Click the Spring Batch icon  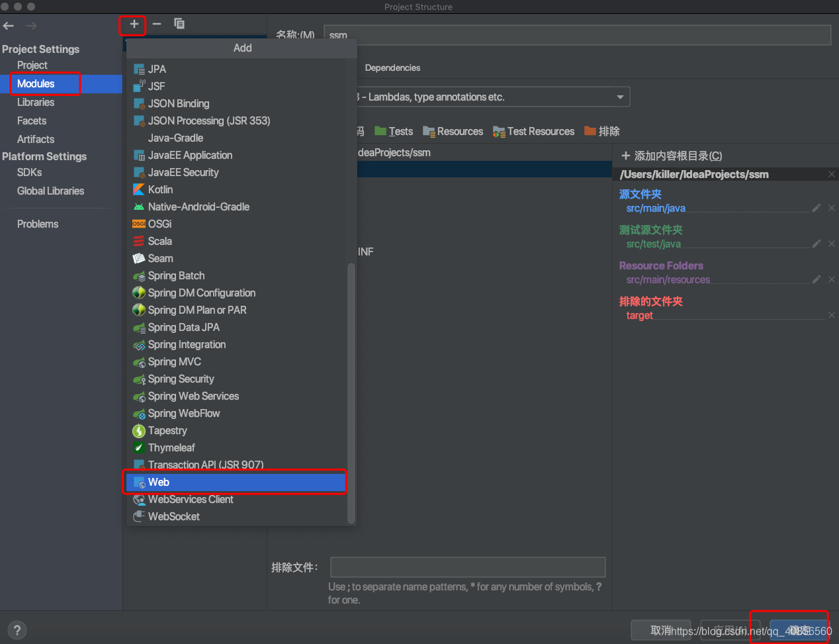point(139,275)
